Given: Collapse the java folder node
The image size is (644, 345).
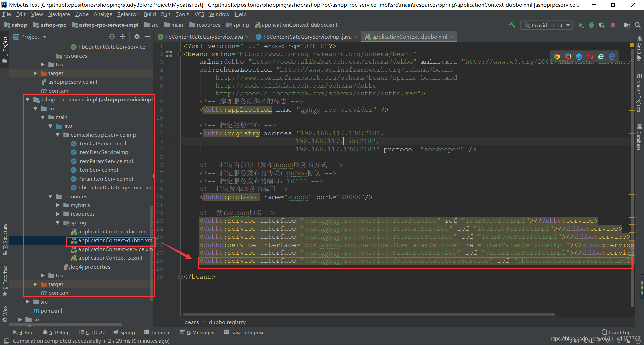Looking at the screenshot, I should coord(50,126).
